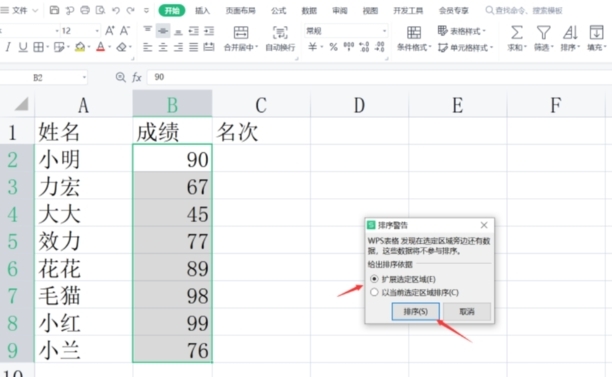Viewport: 612px width, 377px height.
Task: Switch to the Review tab
Action: (340, 11)
